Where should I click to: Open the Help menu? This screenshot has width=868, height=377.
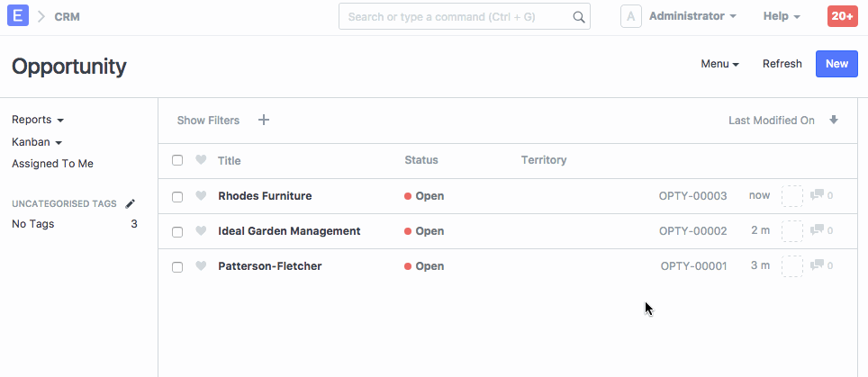781,16
